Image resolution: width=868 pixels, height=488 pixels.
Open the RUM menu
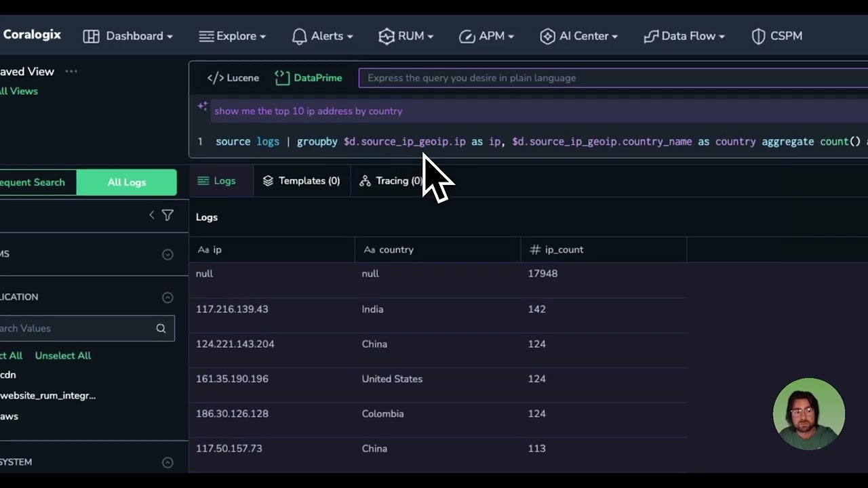pyautogui.click(x=406, y=36)
